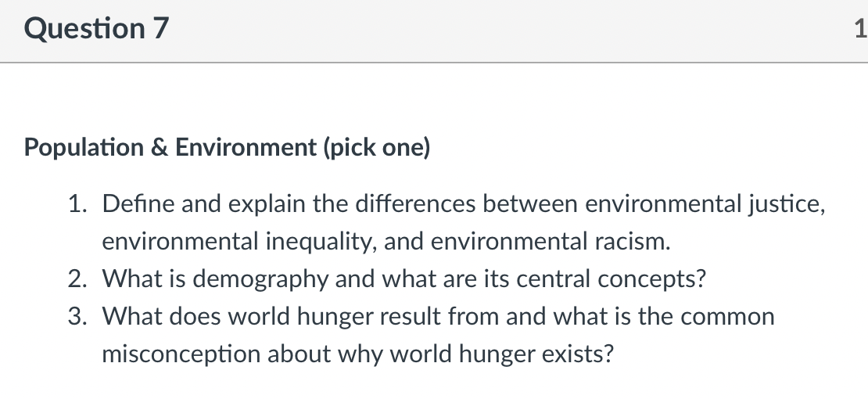Click list number 3 marker
868x399 pixels.
tap(77, 316)
